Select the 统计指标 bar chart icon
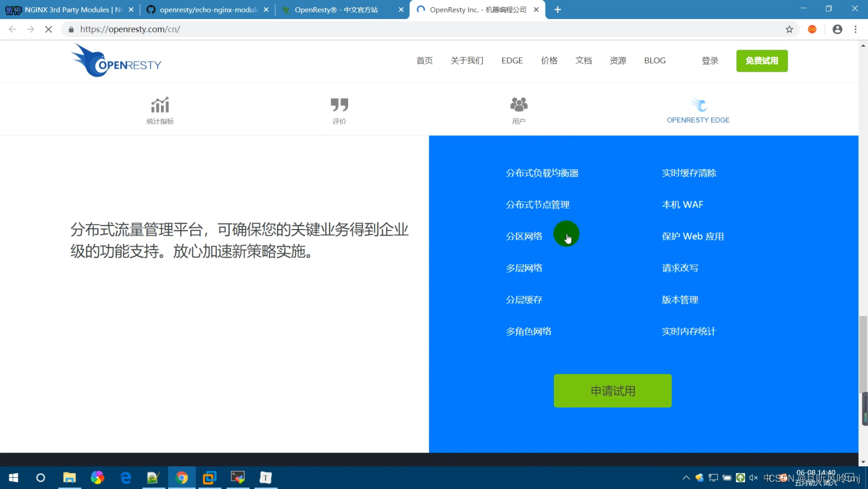The image size is (868, 489). coord(160,105)
